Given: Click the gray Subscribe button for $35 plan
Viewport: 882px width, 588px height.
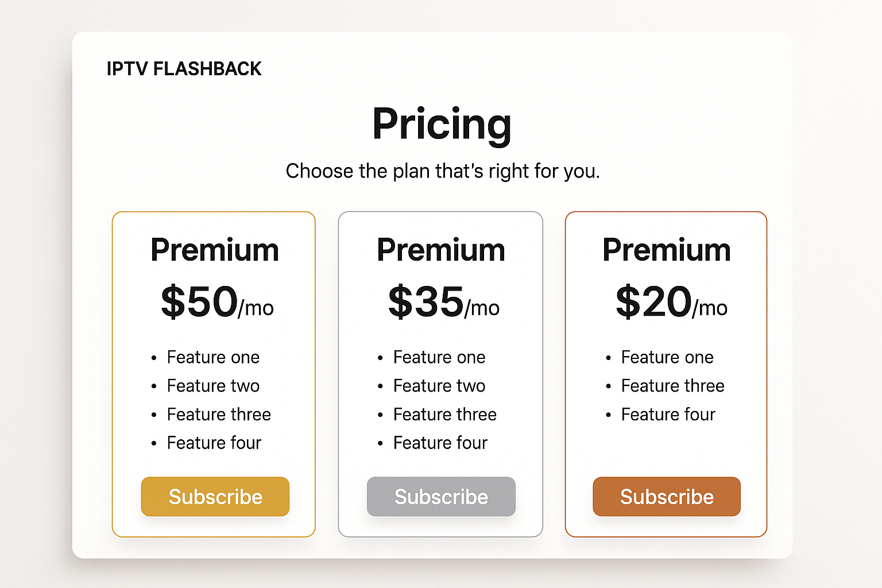Looking at the screenshot, I should click(x=441, y=497).
